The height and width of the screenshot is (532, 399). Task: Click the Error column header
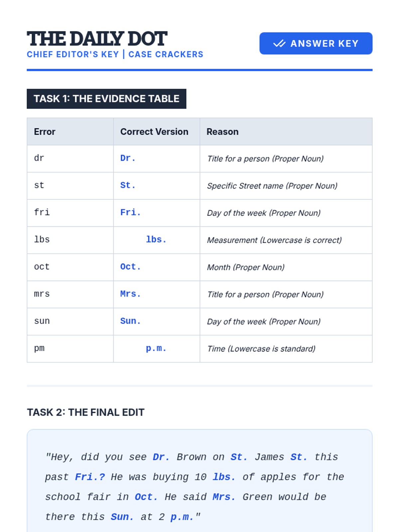[45, 132]
